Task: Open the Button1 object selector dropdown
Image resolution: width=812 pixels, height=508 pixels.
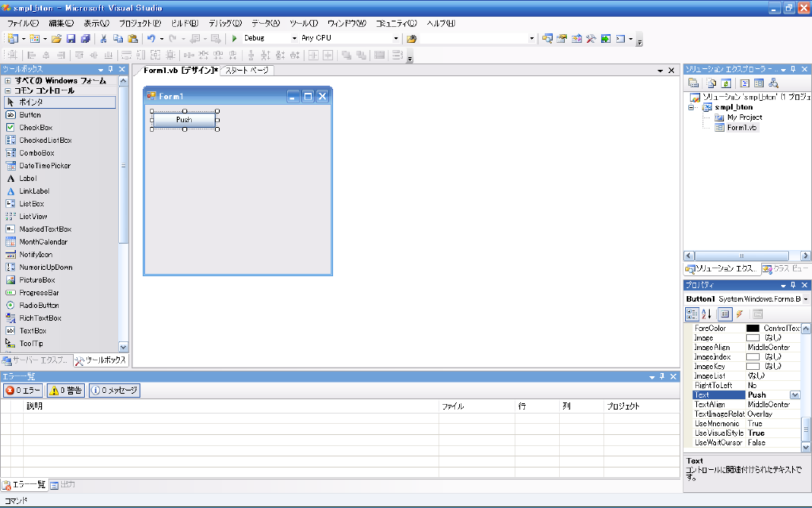Action: point(806,299)
